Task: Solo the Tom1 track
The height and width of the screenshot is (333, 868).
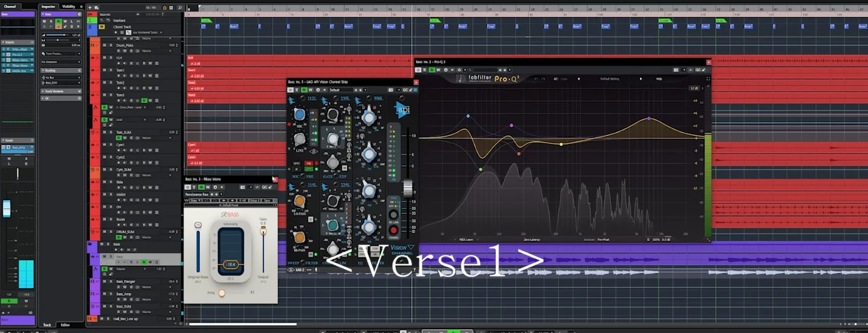Action: (110, 70)
